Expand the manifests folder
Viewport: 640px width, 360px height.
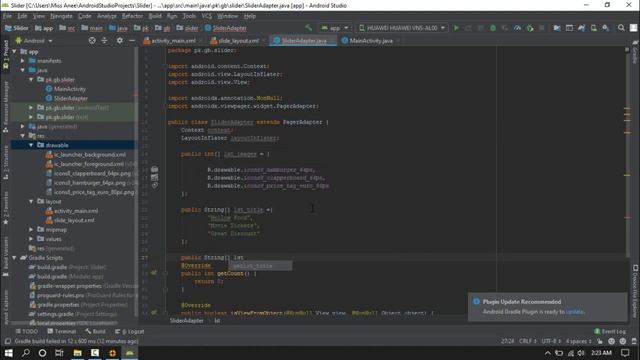click(23, 61)
